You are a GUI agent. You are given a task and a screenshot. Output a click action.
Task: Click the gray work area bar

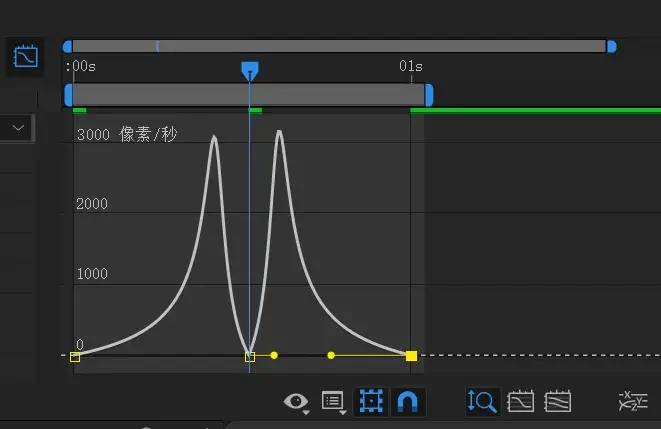click(x=249, y=95)
